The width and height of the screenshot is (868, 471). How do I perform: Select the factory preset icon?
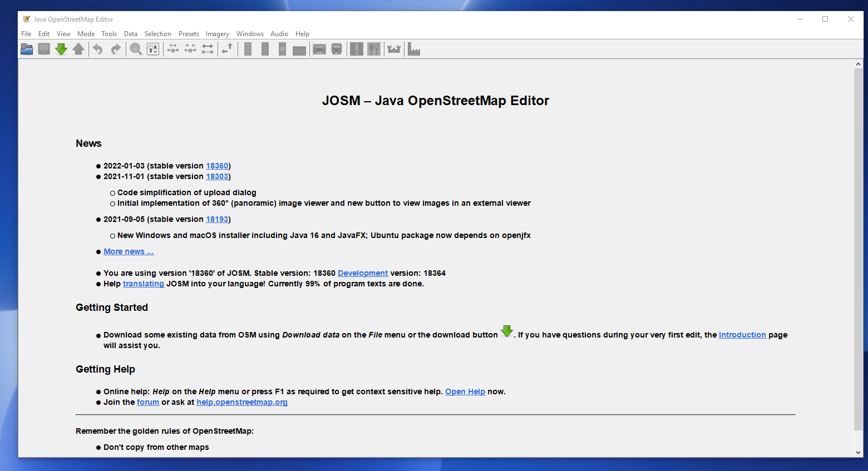(414, 49)
